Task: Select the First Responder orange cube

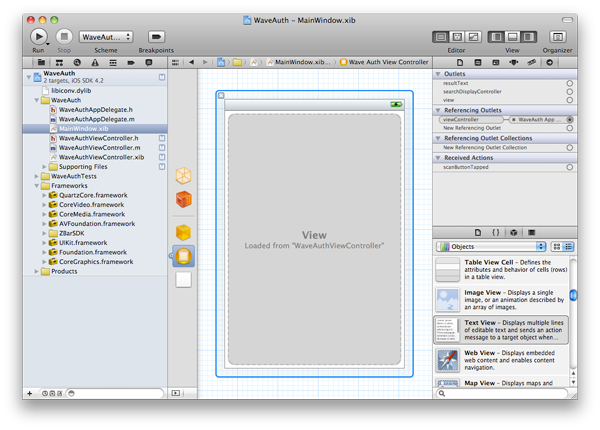Action: click(x=184, y=199)
